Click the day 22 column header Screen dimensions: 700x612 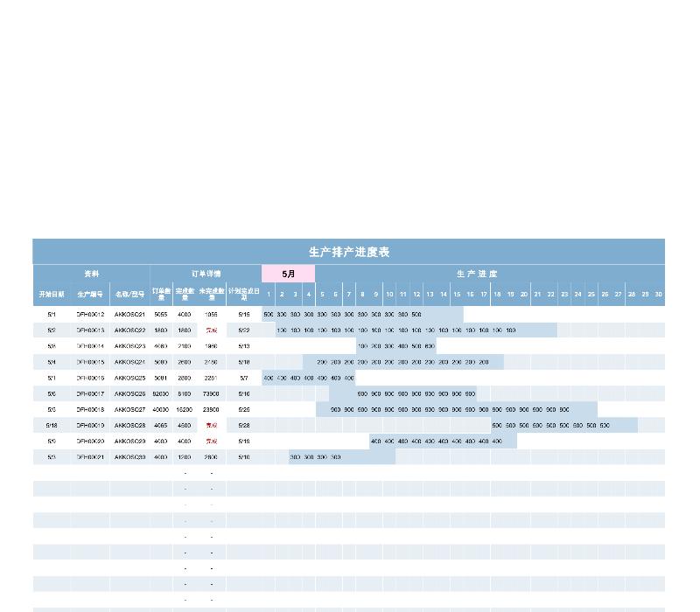[551, 295]
